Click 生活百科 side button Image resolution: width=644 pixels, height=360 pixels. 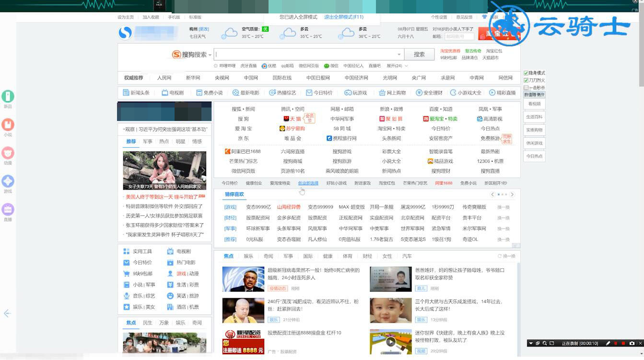pyautogui.click(x=534, y=117)
